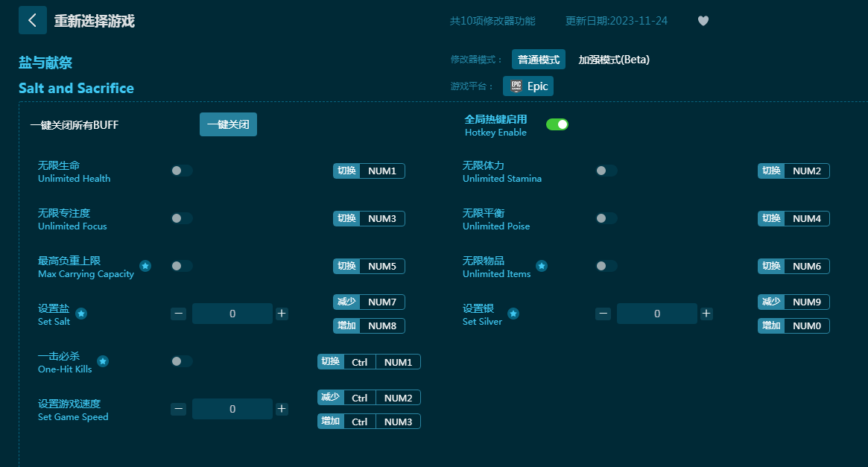
Task: Click the Set Salt value field
Action: (x=232, y=314)
